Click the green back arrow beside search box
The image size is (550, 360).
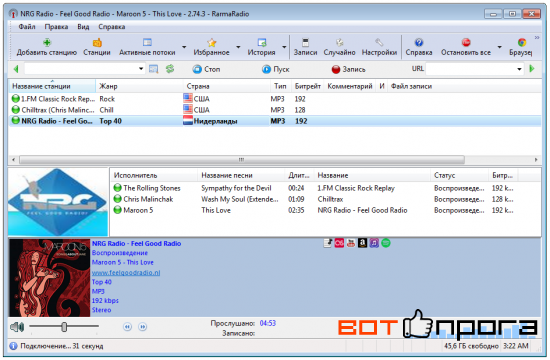click(16, 69)
